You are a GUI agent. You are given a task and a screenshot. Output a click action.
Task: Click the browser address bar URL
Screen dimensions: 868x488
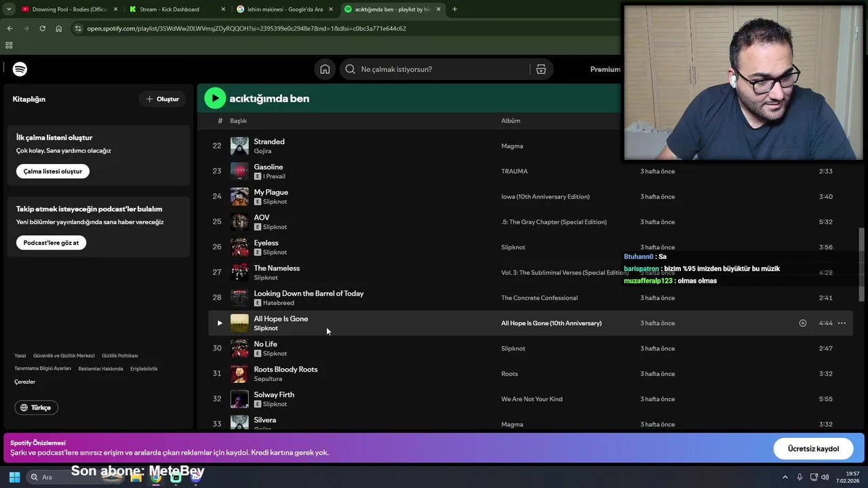click(x=246, y=28)
